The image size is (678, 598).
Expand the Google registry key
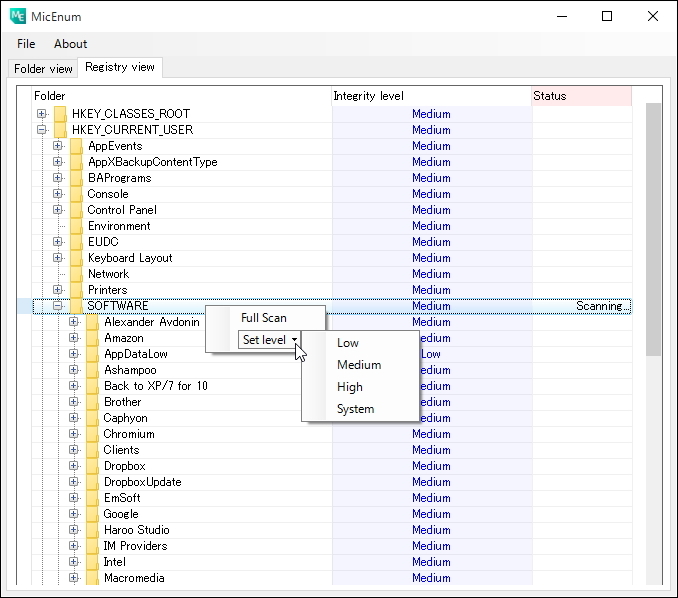point(74,514)
